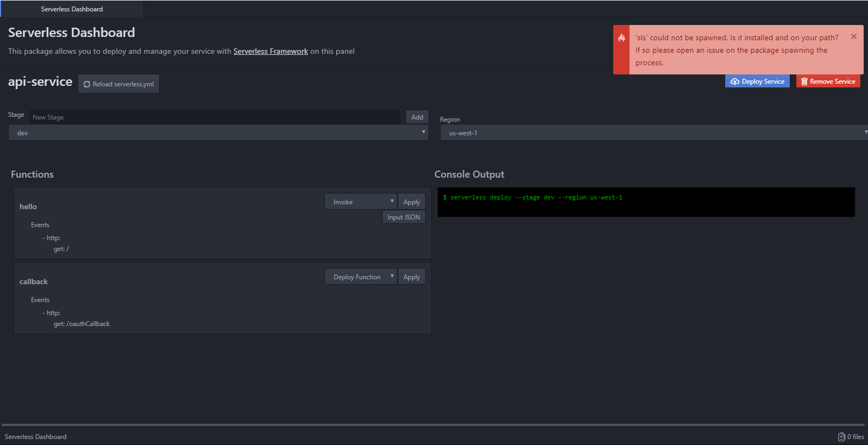The height and width of the screenshot is (445, 868).
Task: Click the cloud upload icon on Deploy Service
Action: coord(735,82)
